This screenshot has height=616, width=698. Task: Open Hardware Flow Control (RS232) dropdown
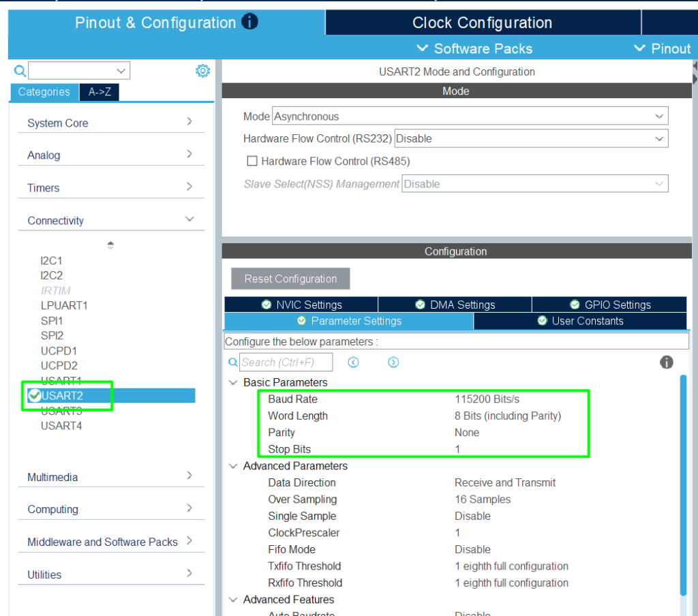coord(530,138)
